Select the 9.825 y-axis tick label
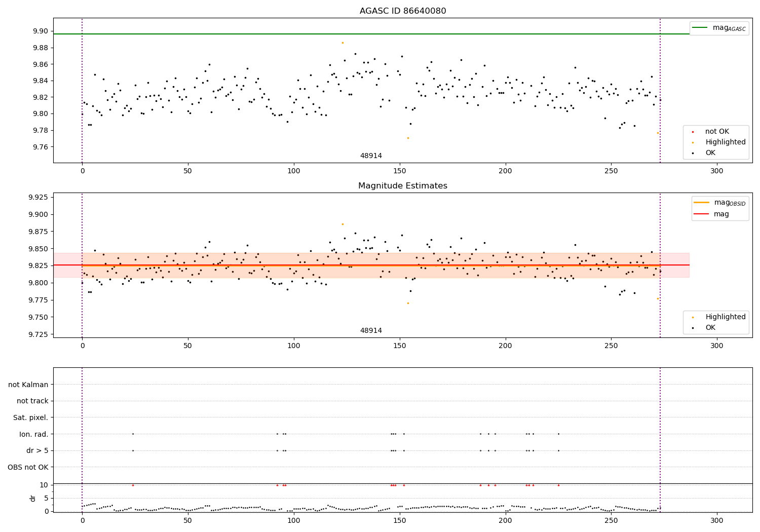The height and width of the screenshot is (532, 760). pyautogui.click(x=37, y=266)
